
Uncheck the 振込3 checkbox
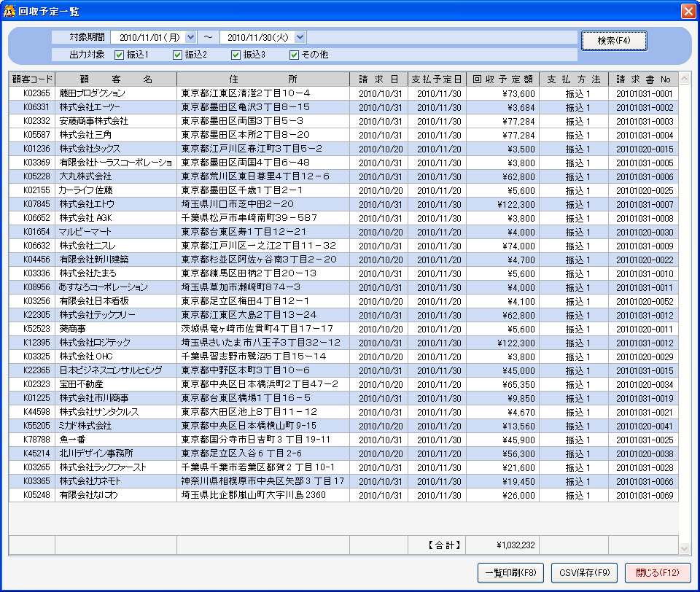[236, 55]
